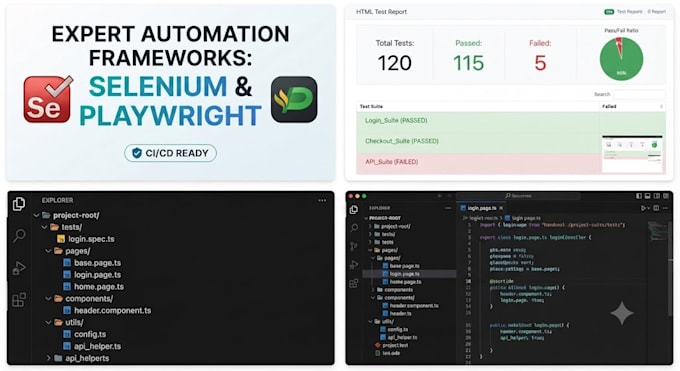The image size is (680, 371).
Task: Collapse PROJECT-ROOT section in the code editor explorer
Action: [366, 218]
